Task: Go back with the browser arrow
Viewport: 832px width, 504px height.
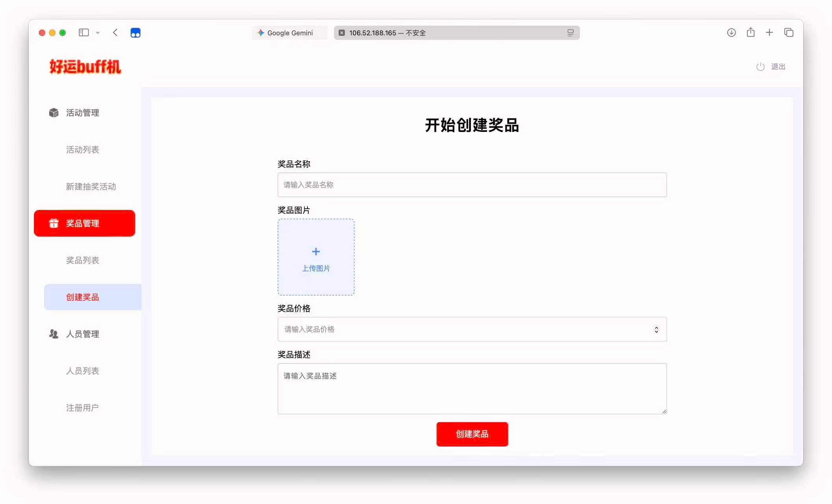Action: [115, 33]
